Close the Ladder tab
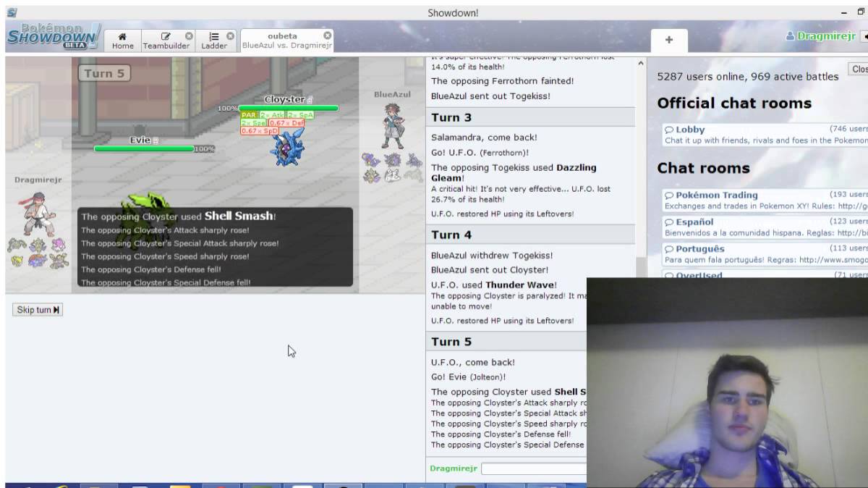Screen dimensions: 868x488 click(x=230, y=35)
